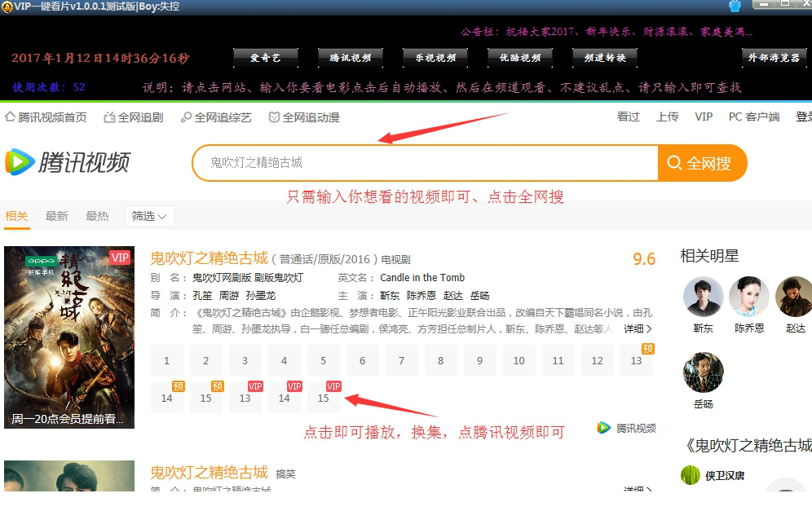Select the 相关 sorting tab
The width and height of the screenshot is (812, 511).
(x=16, y=216)
